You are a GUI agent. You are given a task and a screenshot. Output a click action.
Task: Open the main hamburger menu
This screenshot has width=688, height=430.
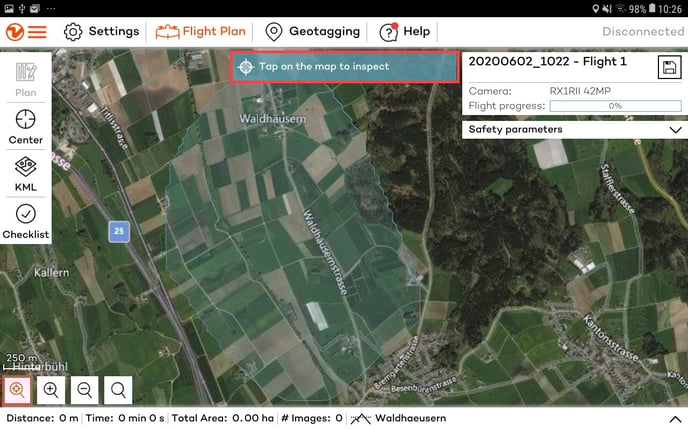pos(37,31)
